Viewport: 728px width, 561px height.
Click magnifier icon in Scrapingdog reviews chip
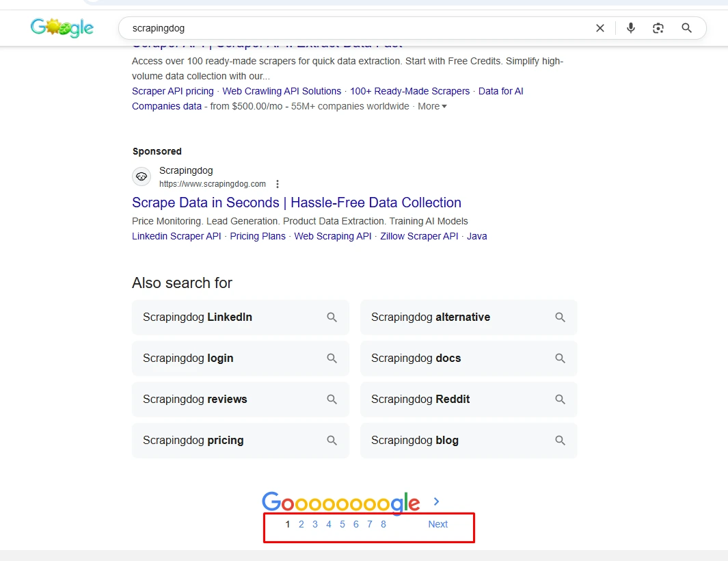click(332, 400)
